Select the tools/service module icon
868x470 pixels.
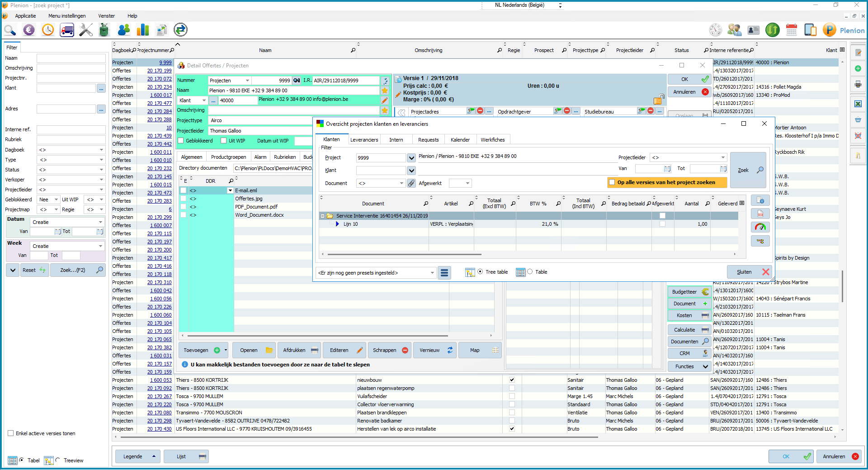[85, 30]
